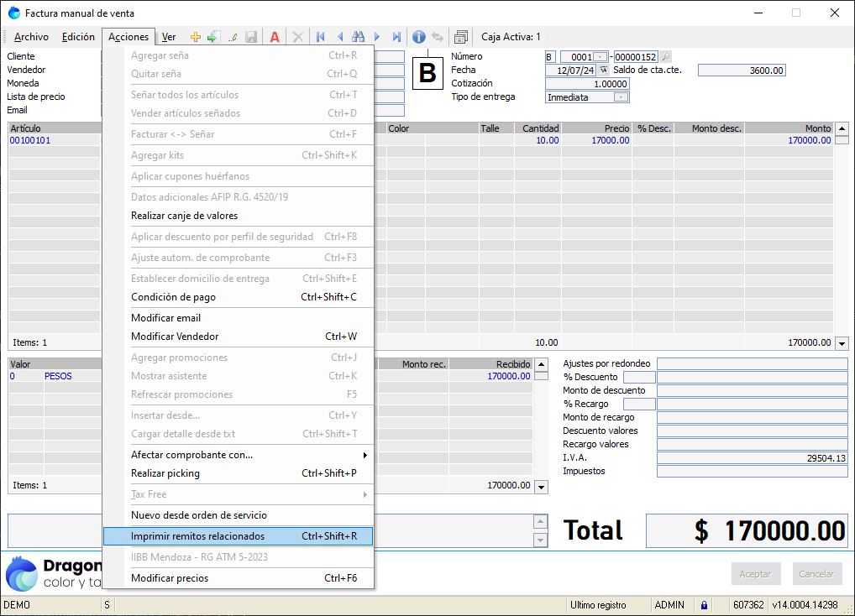Select Condición de pago
This screenshot has width=855, height=616.
click(x=239, y=297)
